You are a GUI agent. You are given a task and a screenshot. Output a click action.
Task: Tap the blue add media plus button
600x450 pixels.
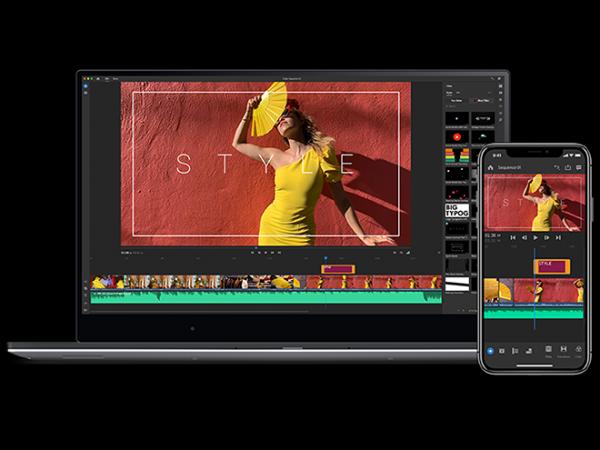[490, 350]
